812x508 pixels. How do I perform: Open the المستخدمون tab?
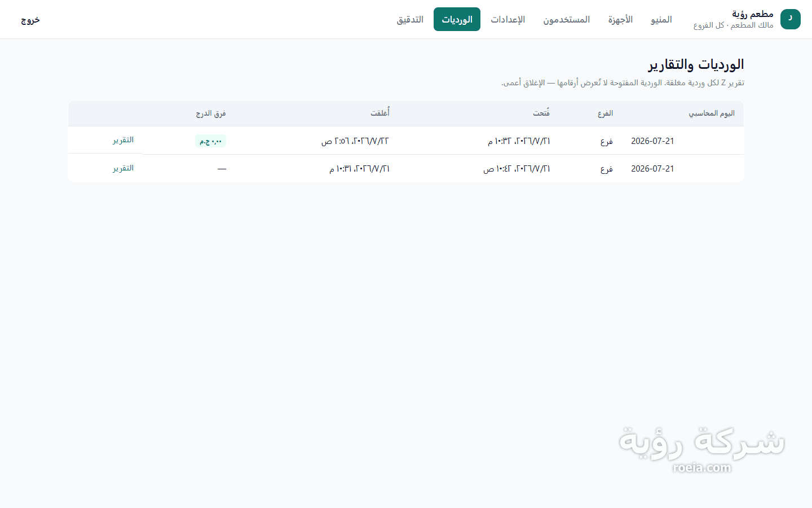[566, 19]
